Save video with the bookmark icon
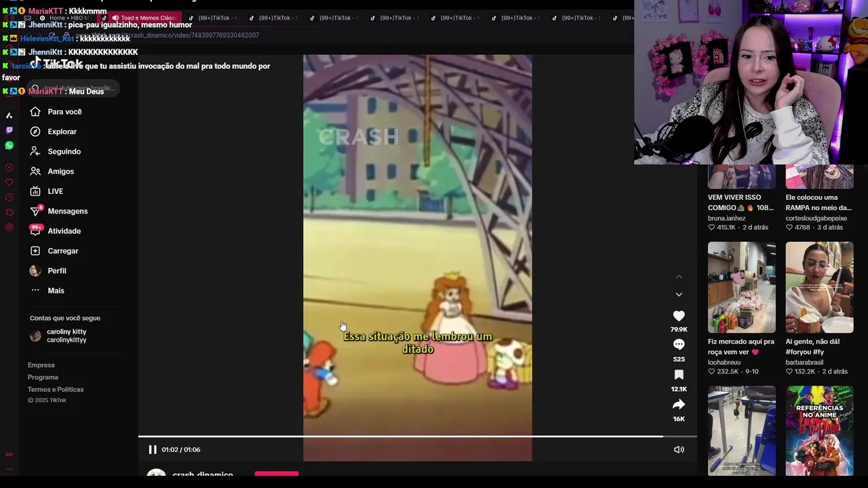This screenshot has width=868, height=488. point(679,375)
